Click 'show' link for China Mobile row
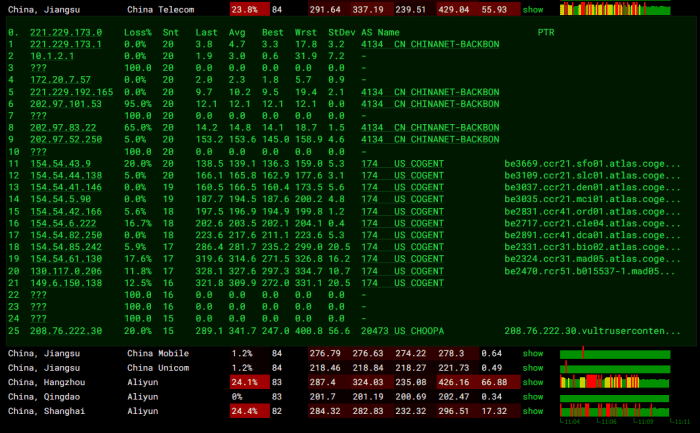The width and height of the screenshot is (700, 433). [x=533, y=353]
